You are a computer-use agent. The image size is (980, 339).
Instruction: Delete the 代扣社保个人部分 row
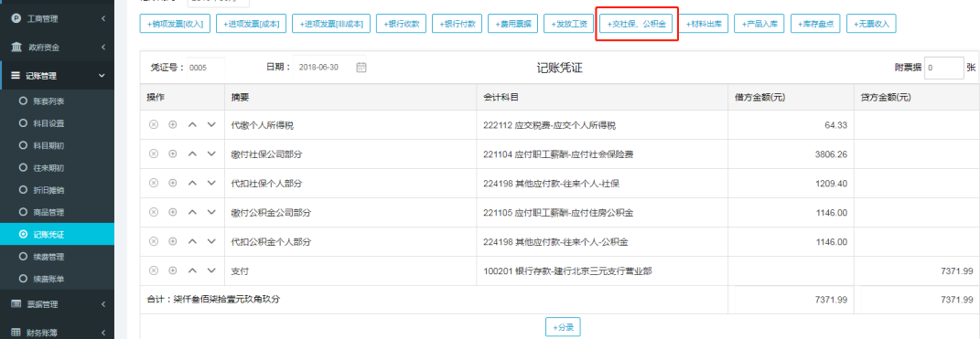click(x=153, y=183)
